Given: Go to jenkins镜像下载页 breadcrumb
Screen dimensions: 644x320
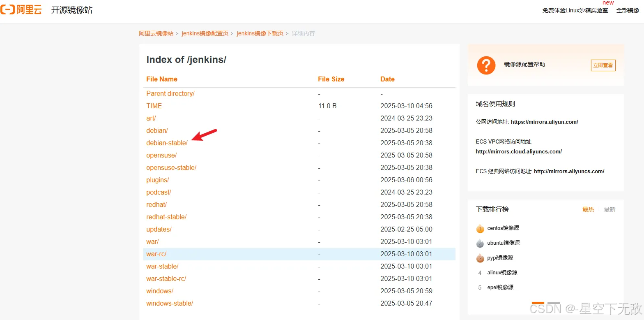Looking at the screenshot, I should click(260, 33).
